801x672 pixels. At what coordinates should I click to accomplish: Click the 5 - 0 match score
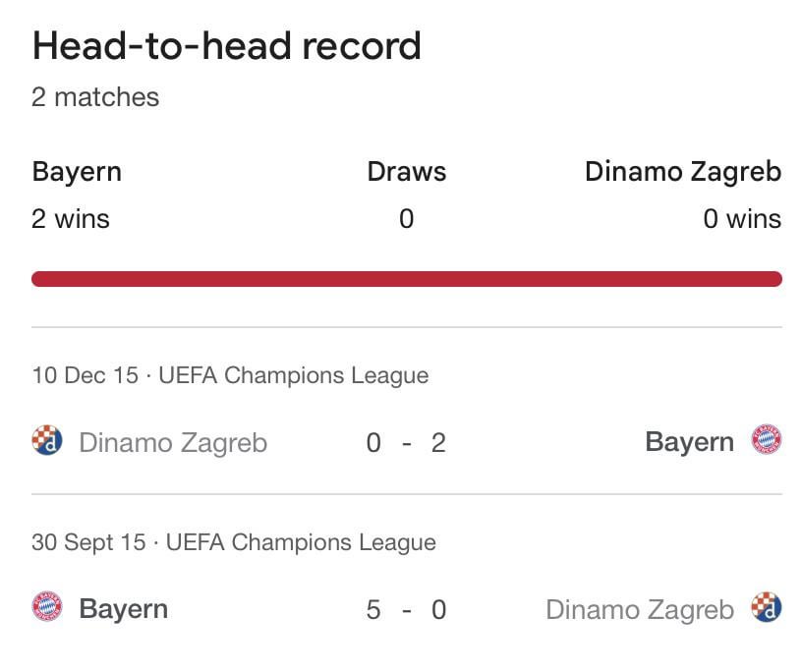[406, 609]
